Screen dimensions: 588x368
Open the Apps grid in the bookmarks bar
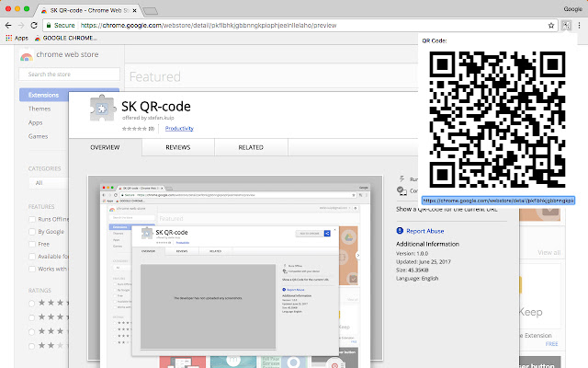pyautogui.click(x=17, y=38)
